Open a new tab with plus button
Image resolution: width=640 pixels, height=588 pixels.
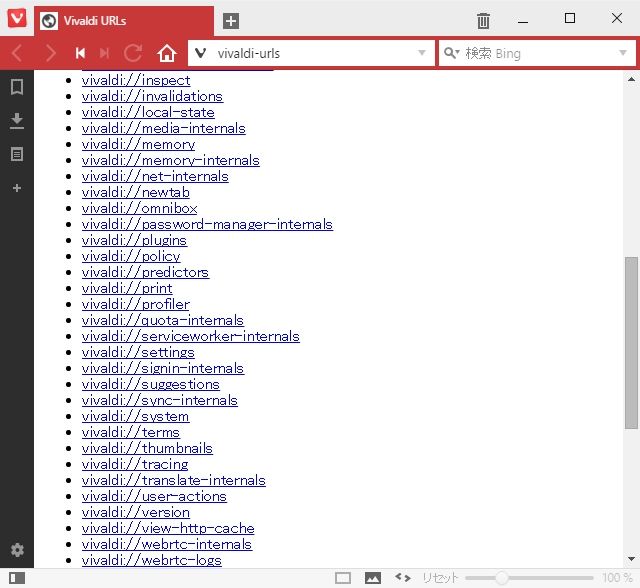point(231,21)
